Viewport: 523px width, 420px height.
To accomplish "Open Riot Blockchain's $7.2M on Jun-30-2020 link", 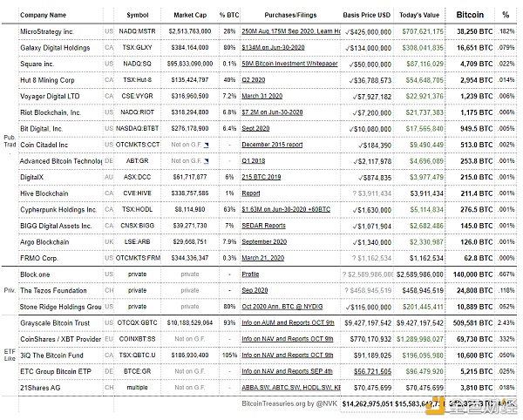I will pyautogui.click(x=272, y=112).
